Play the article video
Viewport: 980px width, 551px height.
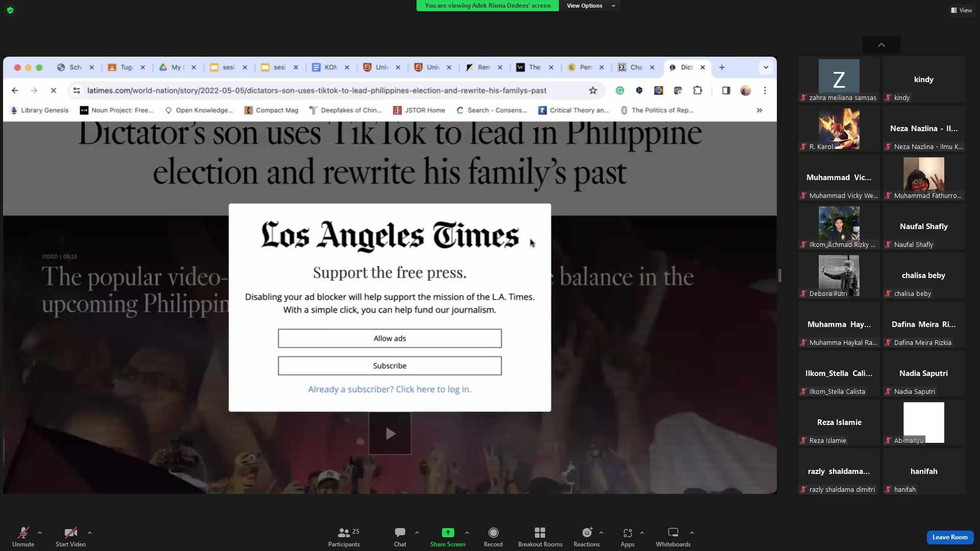390,434
